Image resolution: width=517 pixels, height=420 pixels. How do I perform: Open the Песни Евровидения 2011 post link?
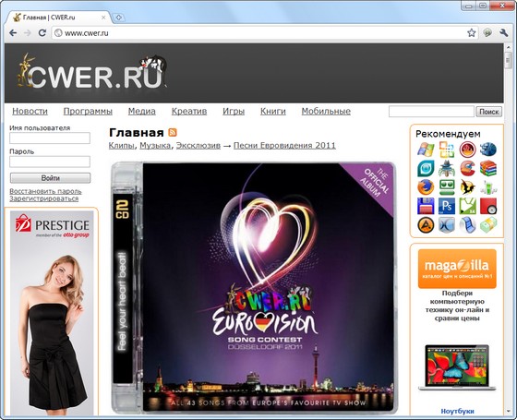(x=284, y=146)
